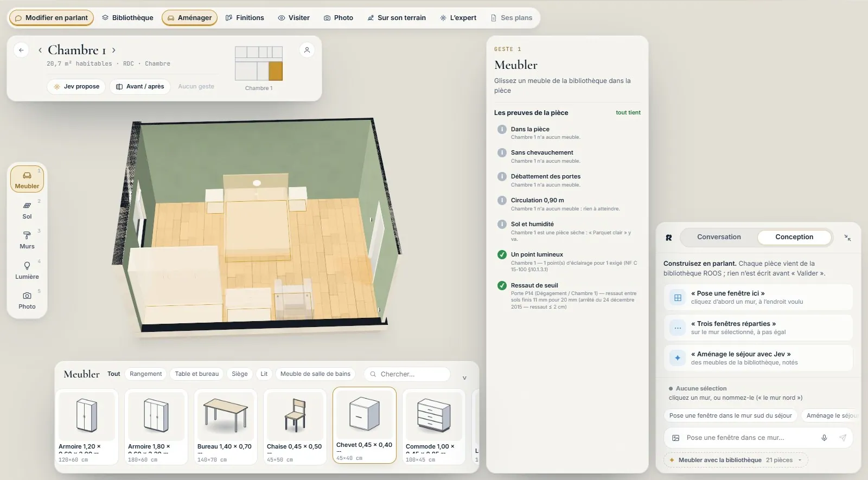This screenshot has width=868, height=480.
Task: Collapse the assistant panel with shrink icon
Action: (x=847, y=238)
